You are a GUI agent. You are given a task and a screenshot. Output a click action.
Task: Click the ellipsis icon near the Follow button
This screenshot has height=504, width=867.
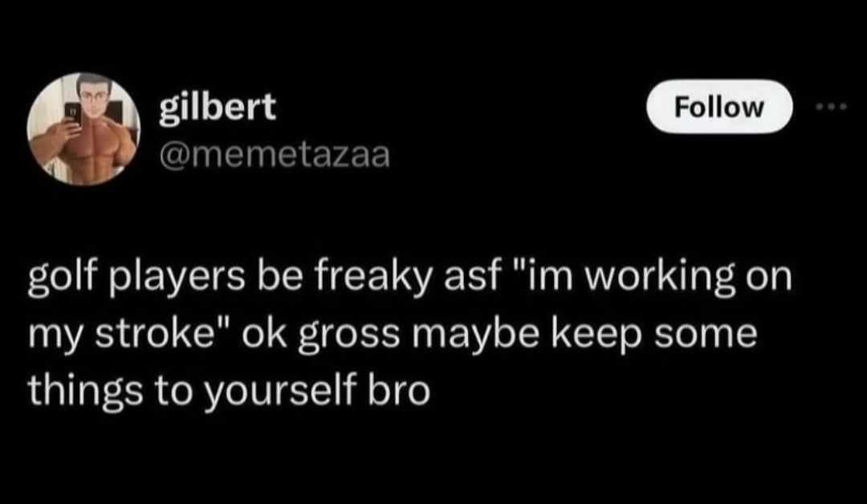pos(832,105)
